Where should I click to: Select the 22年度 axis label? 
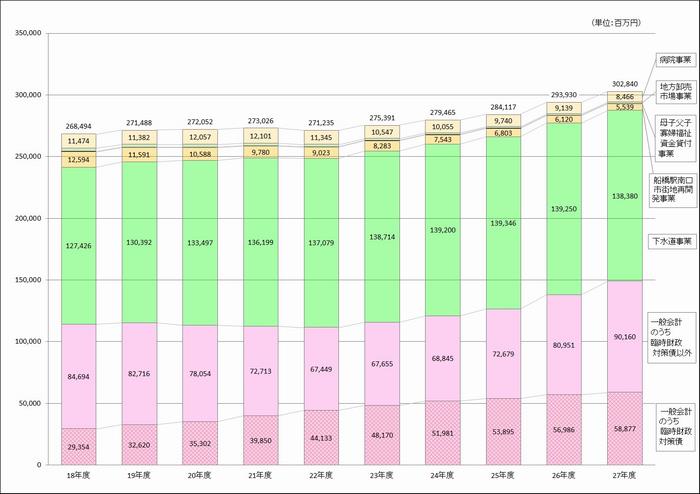[321, 475]
